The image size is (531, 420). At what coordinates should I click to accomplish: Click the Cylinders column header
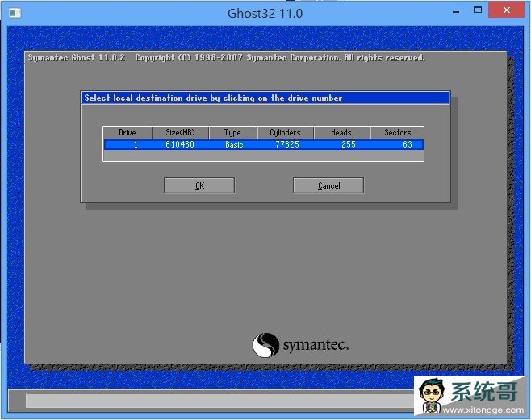click(x=286, y=132)
